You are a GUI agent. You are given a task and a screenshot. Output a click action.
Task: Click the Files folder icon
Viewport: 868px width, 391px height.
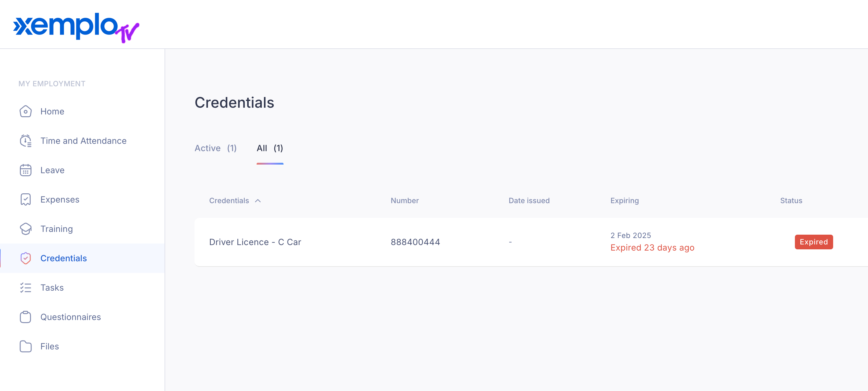[26, 346]
